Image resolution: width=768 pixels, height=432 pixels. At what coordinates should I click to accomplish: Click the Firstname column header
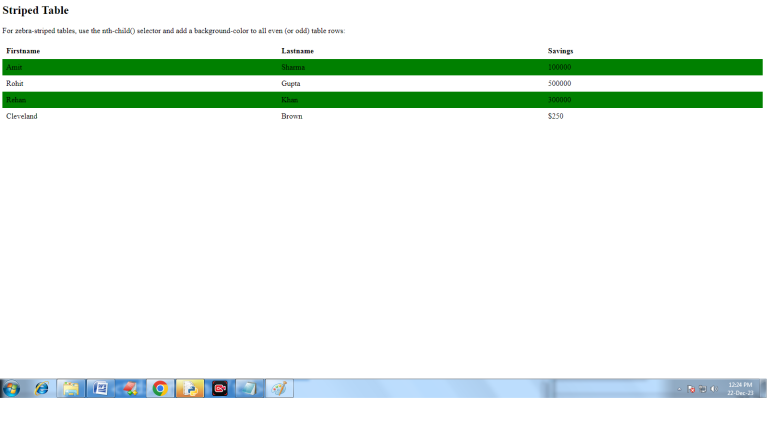point(23,51)
